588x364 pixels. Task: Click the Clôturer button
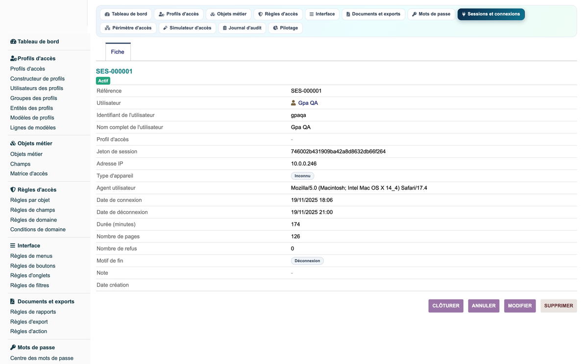pyautogui.click(x=446, y=306)
